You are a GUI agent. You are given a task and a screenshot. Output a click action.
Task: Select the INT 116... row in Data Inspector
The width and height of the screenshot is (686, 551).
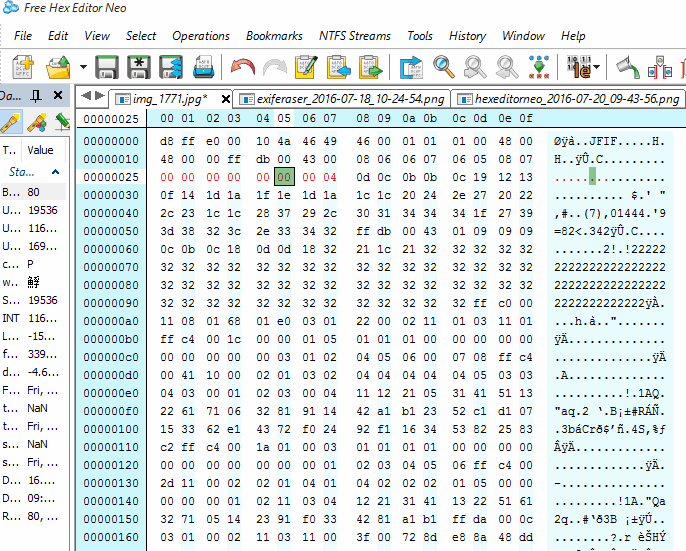[33, 318]
